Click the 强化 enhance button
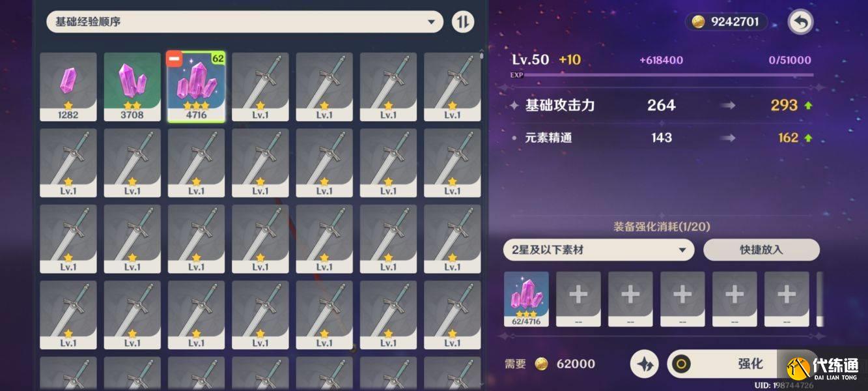Viewport: 868px width, 391px height. (741, 364)
